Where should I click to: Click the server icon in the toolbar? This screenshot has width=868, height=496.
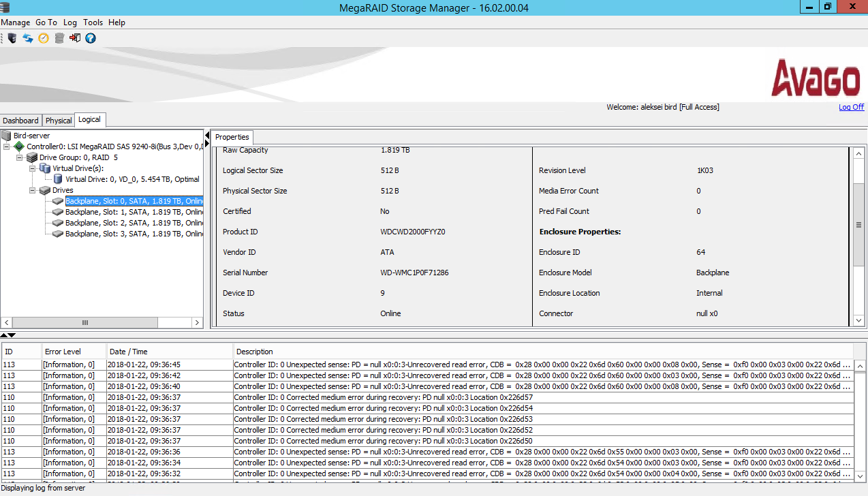click(x=12, y=38)
